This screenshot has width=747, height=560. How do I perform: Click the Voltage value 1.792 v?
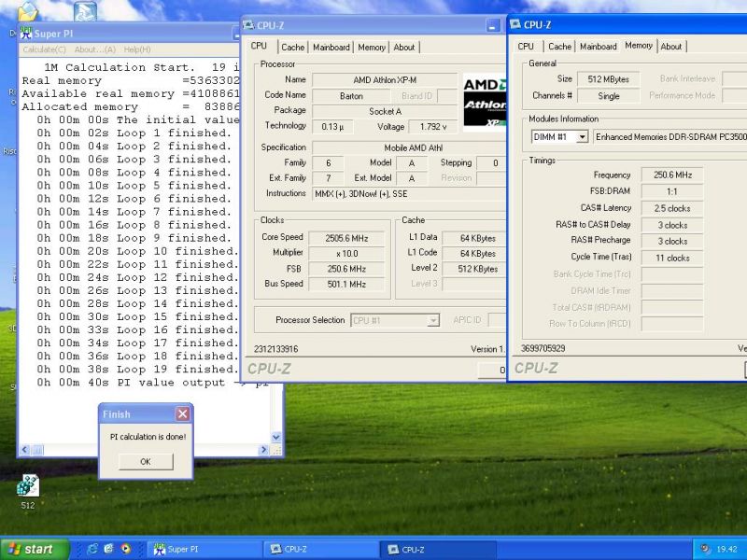click(x=433, y=127)
